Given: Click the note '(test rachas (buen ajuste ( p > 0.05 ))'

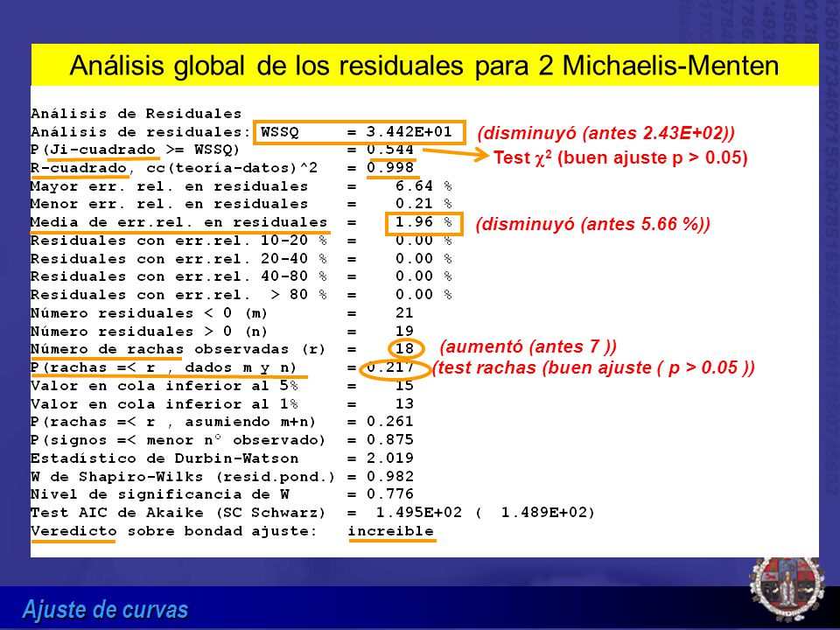Looking at the screenshot, I should pyautogui.click(x=593, y=368).
